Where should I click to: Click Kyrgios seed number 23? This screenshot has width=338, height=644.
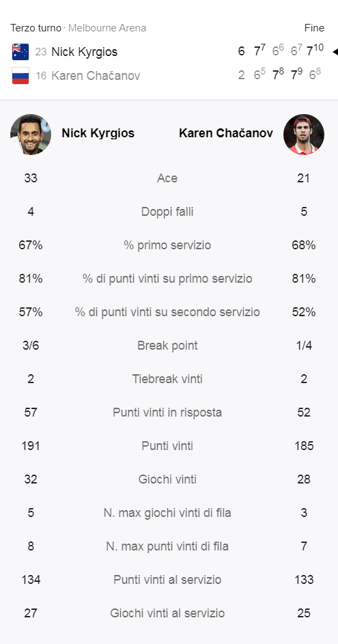click(x=41, y=52)
